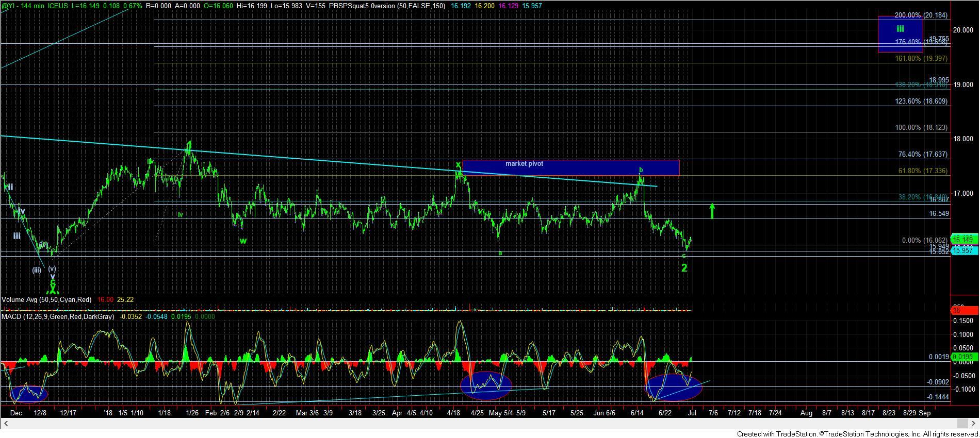Image resolution: width=980 pixels, height=438 pixels.
Task: Click the MACD indicator status label
Action: tap(58, 316)
